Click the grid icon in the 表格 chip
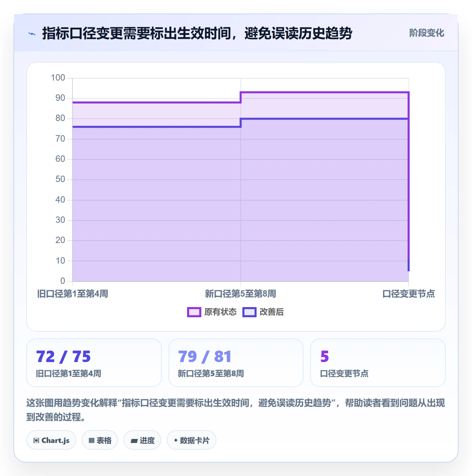The width and height of the screenshot is (472, 476). coord(91,440)
